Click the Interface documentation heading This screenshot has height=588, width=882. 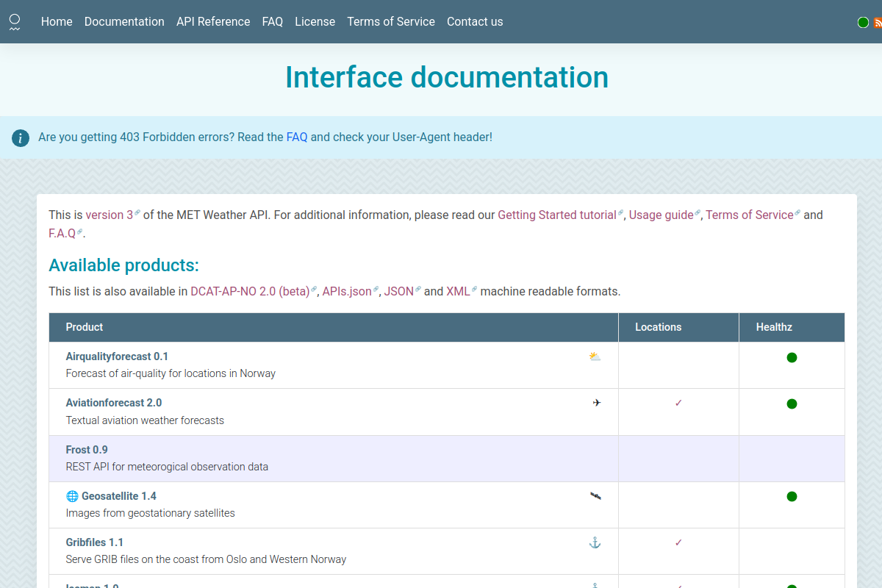click(447, 77)
